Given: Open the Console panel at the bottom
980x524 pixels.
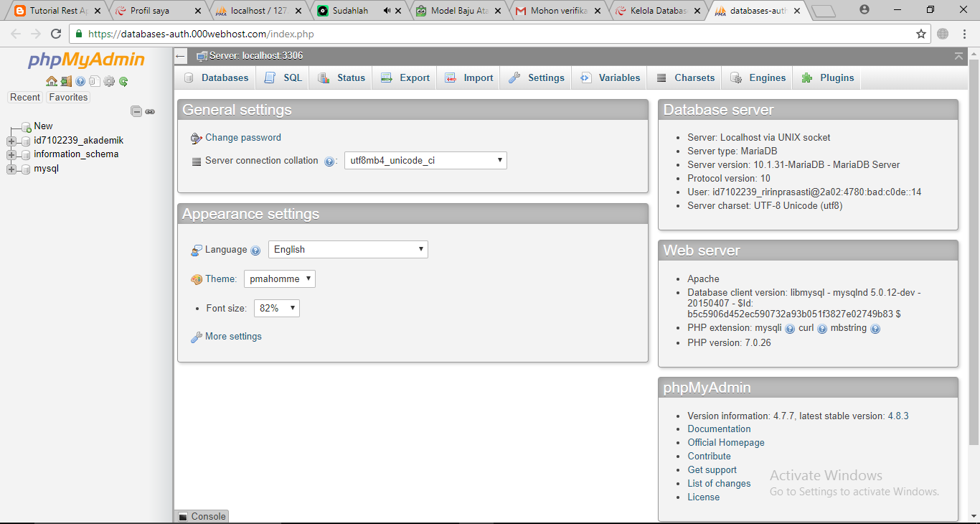Looking at the screenshot, I should [x=202, y=516].
